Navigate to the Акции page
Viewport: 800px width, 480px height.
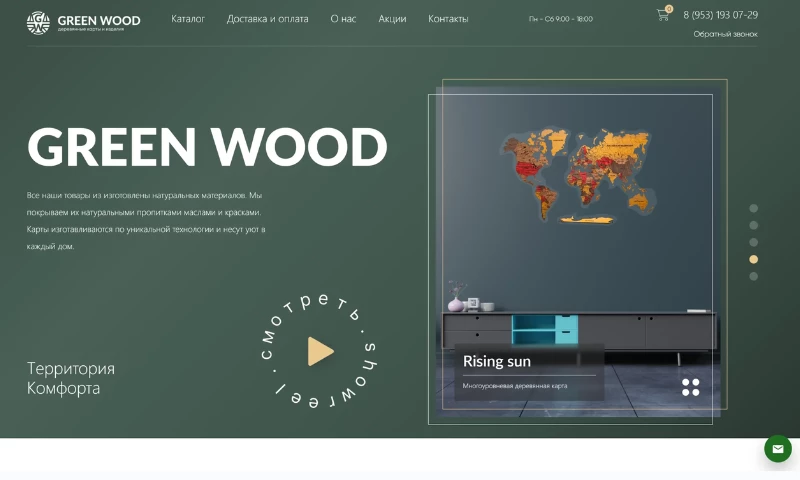392,19
